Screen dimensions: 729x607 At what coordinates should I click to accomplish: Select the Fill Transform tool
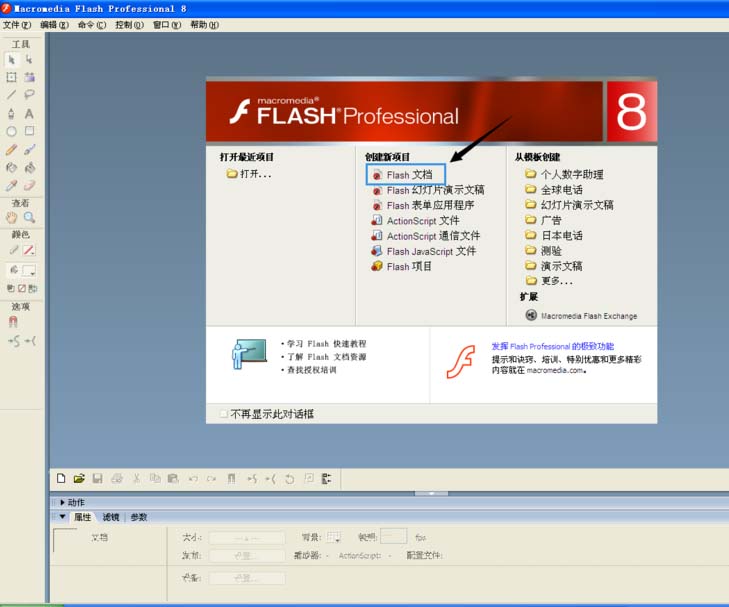pos(29,77)
